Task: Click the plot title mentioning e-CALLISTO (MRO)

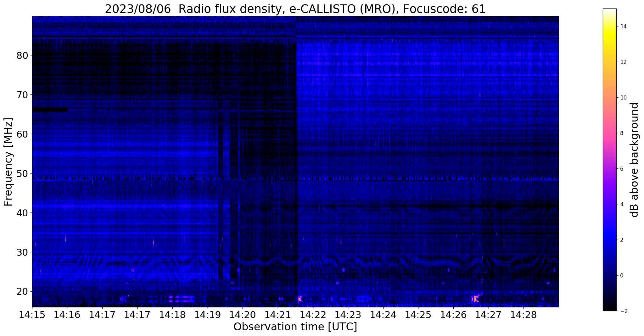Action: click(295, 9)
